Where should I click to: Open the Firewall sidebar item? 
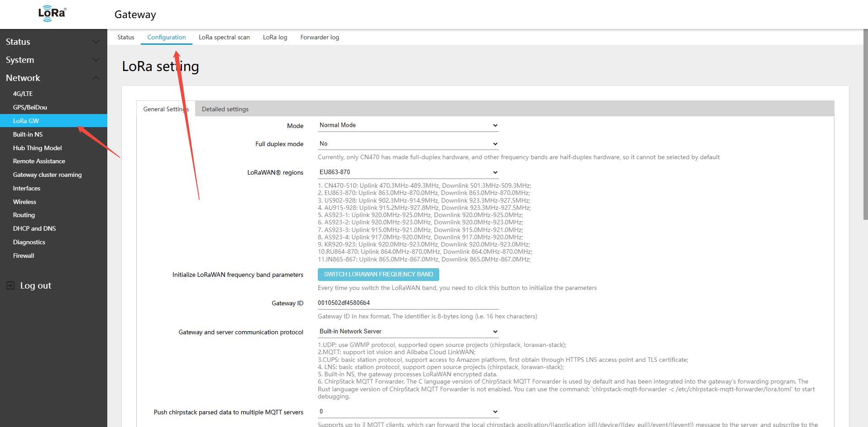[x=24, y=256]
